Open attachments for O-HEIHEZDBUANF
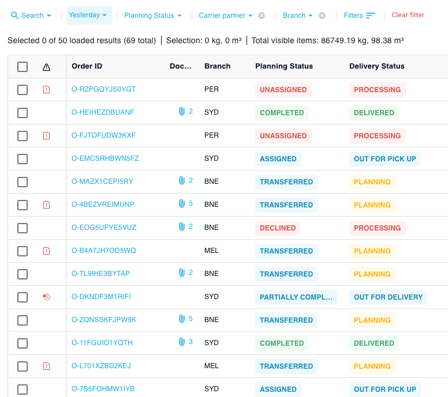Screen dimensions: 448x397 [186, 111]
